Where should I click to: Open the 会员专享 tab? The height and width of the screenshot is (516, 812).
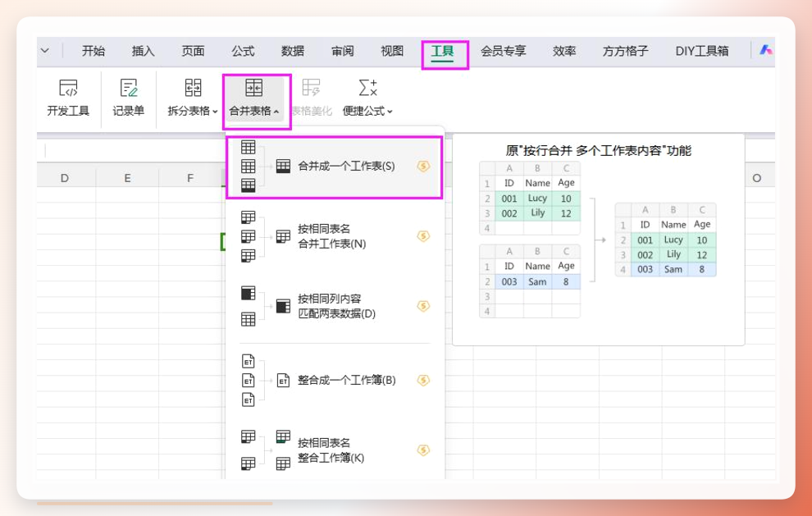click(503, 51)
